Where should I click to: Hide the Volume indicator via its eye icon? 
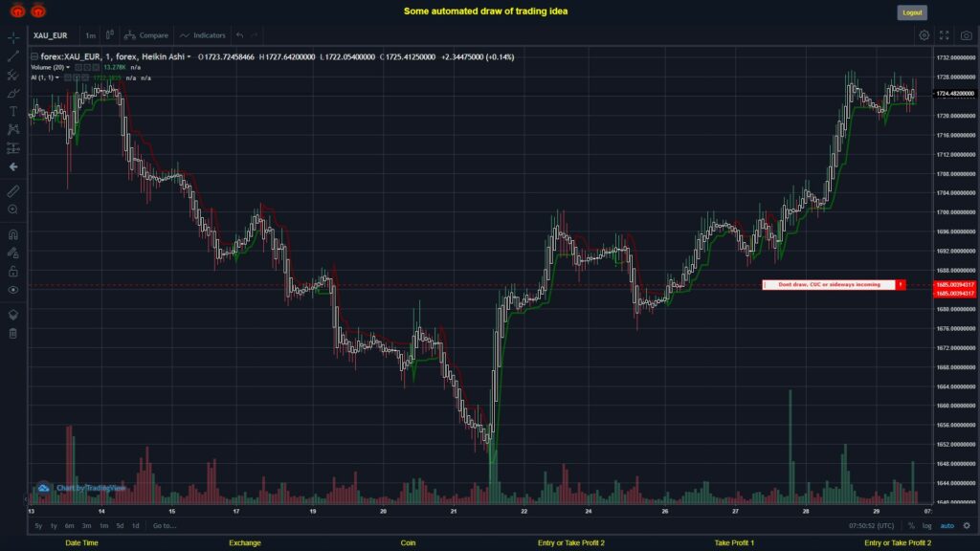pos(78,68)
